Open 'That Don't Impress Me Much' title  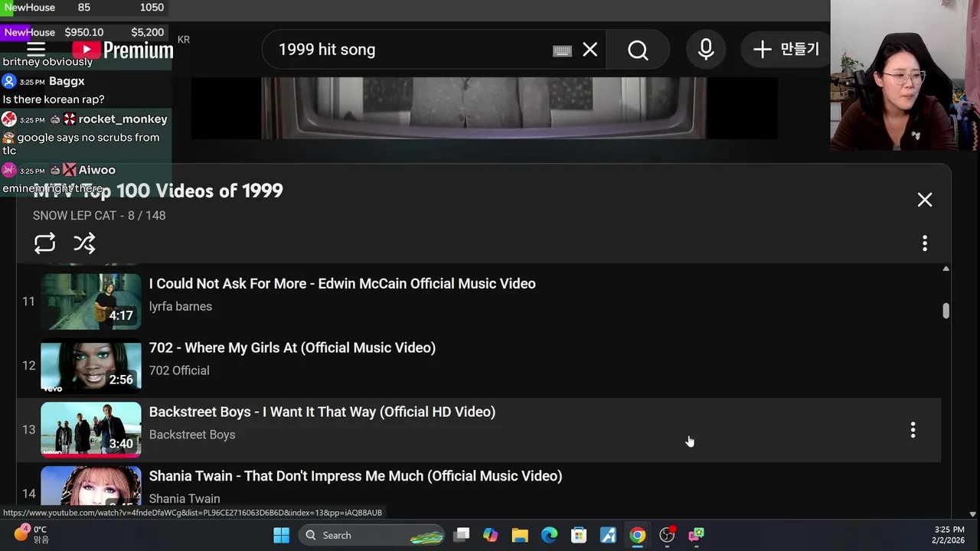(356, 476)
